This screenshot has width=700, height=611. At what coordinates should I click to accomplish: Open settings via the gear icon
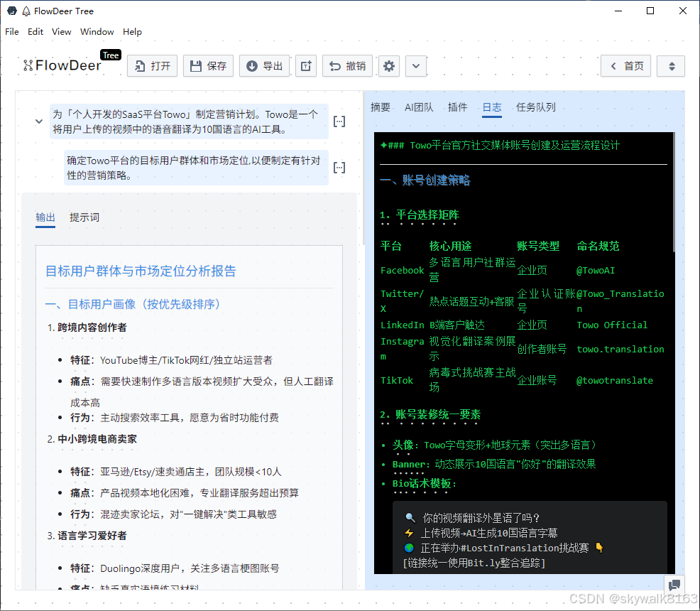(x=389, y=66)
